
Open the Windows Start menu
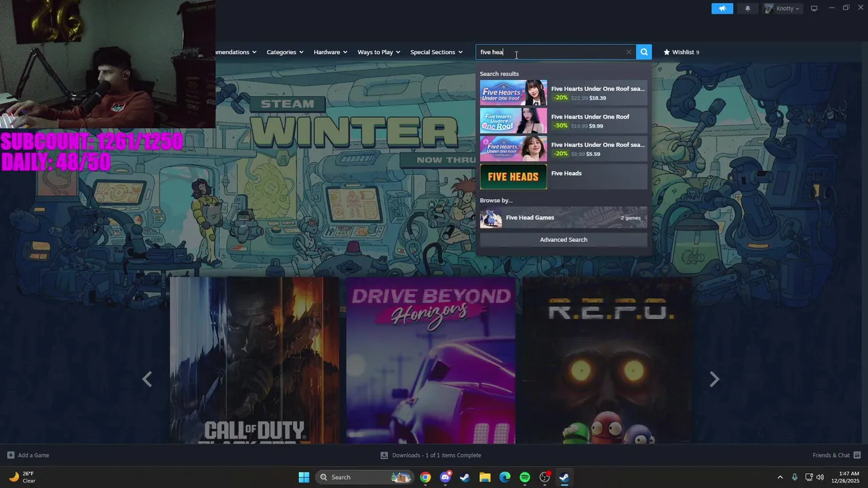pos(304,477)
